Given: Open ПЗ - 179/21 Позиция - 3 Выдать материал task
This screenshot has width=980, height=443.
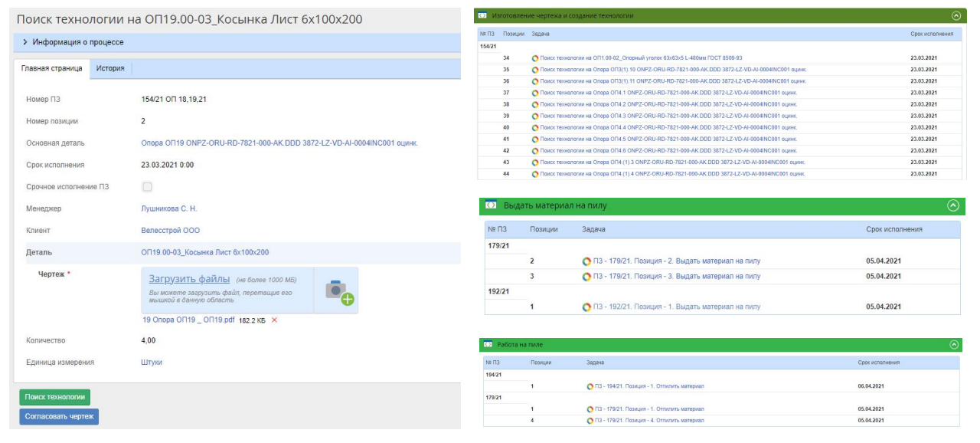Looking at the screenshot, I should point(678,277).
